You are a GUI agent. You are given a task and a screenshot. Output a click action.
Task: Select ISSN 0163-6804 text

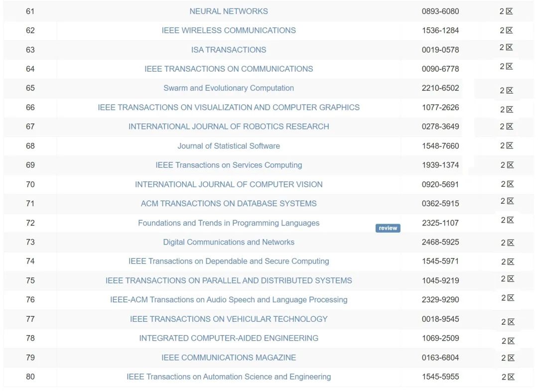[x=440, y=358]
